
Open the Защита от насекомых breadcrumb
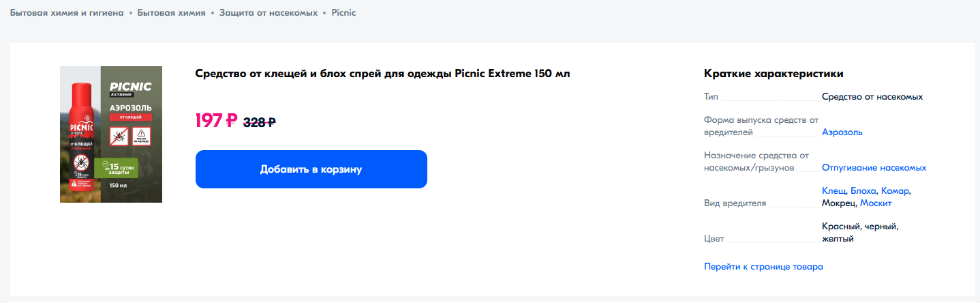(x=269, y=13)
